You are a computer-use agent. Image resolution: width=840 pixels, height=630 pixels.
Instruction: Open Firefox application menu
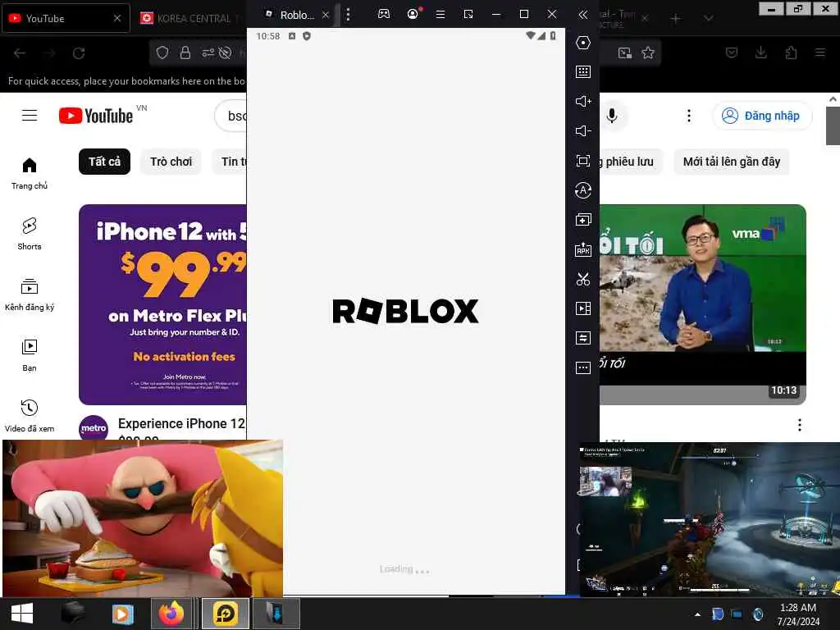coord(820,52)
